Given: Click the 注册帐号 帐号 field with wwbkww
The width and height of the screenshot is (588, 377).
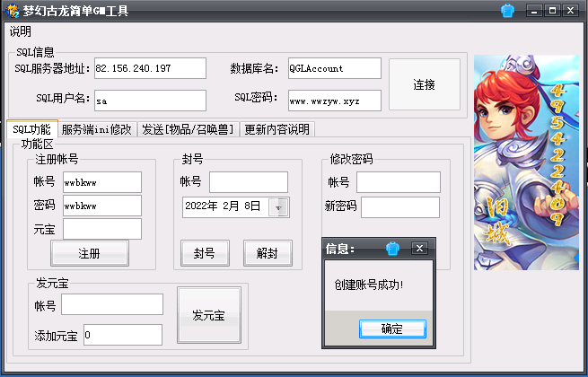Looking at the screenshot, I should pyautogui.click(x=102, y=182).
